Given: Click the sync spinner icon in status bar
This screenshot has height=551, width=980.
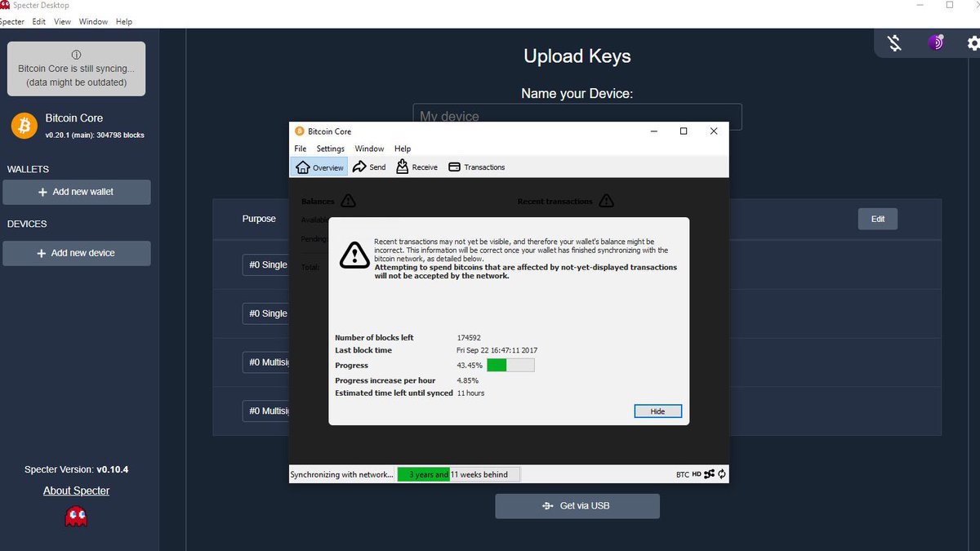Looking at the screenshot, I should [722, 473].
